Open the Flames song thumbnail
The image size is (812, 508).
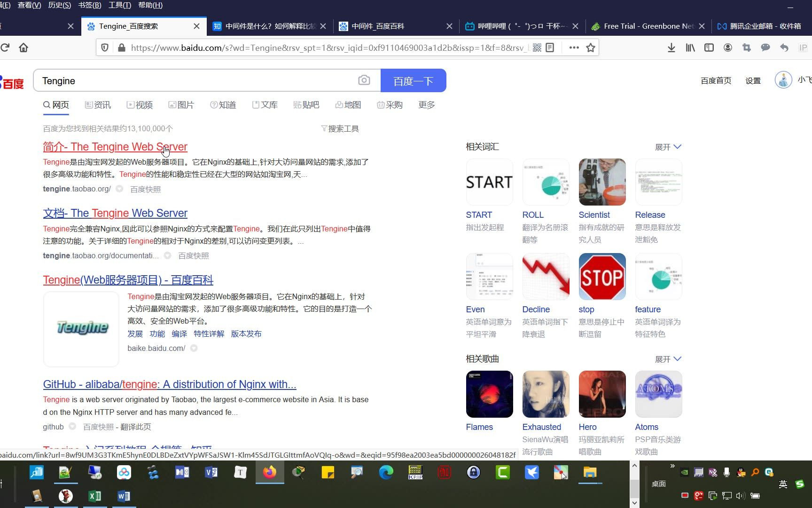click(x=489, y=394)
